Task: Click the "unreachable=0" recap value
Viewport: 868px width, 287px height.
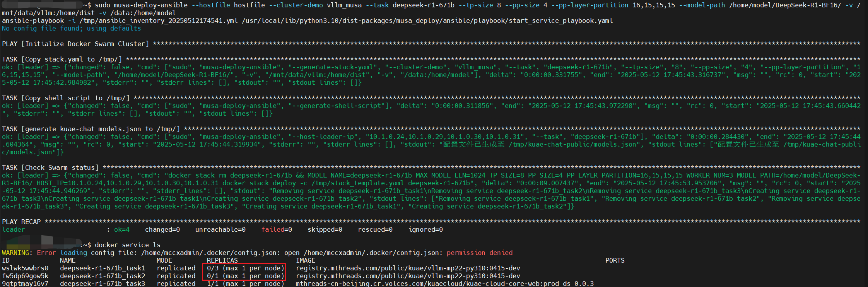Action: [220, 229]
